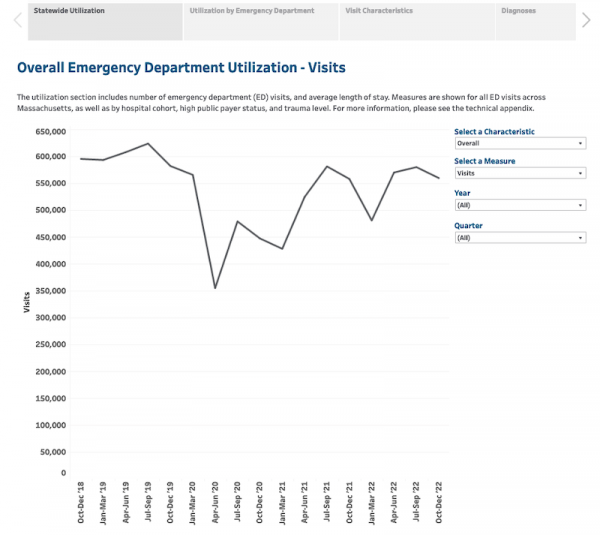Screen dimensions: 600x535
Task: Click the left arrow to scroll tabs back
Action: point(12,19)
